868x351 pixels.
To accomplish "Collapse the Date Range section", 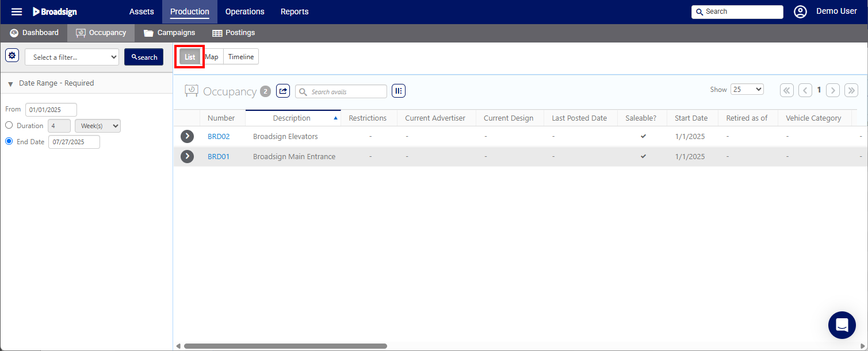I will [x=10, y=84].
